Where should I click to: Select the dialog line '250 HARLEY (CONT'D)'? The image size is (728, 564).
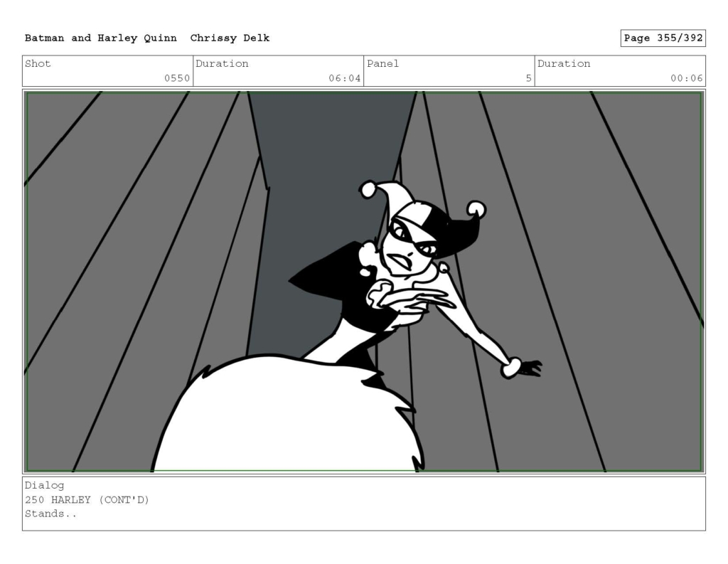[87, 500]
